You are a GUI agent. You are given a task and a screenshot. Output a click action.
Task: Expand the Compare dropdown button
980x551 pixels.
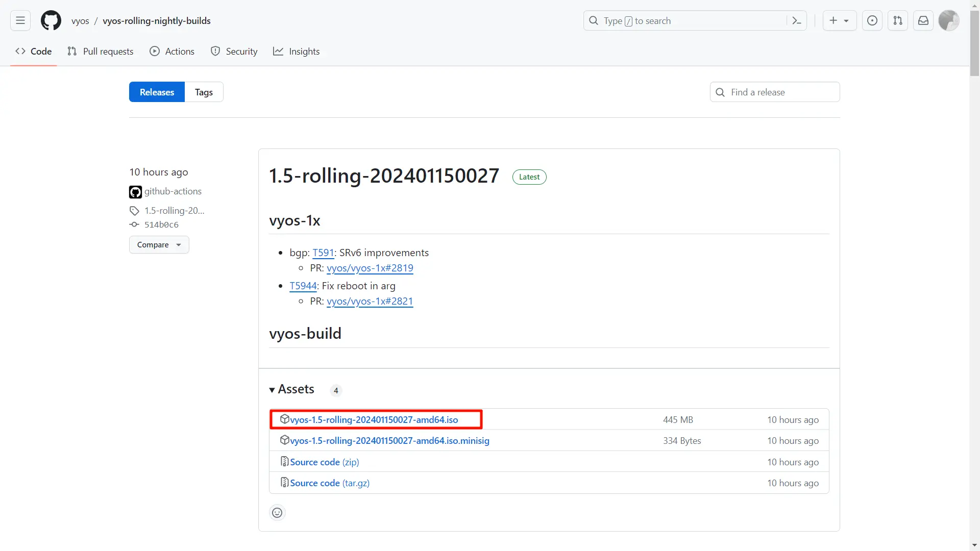159,245
